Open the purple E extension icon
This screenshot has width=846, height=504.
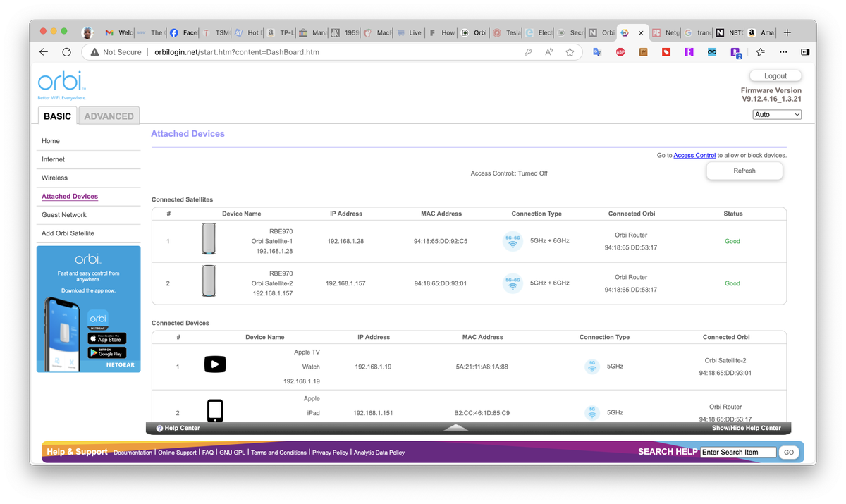689,52
